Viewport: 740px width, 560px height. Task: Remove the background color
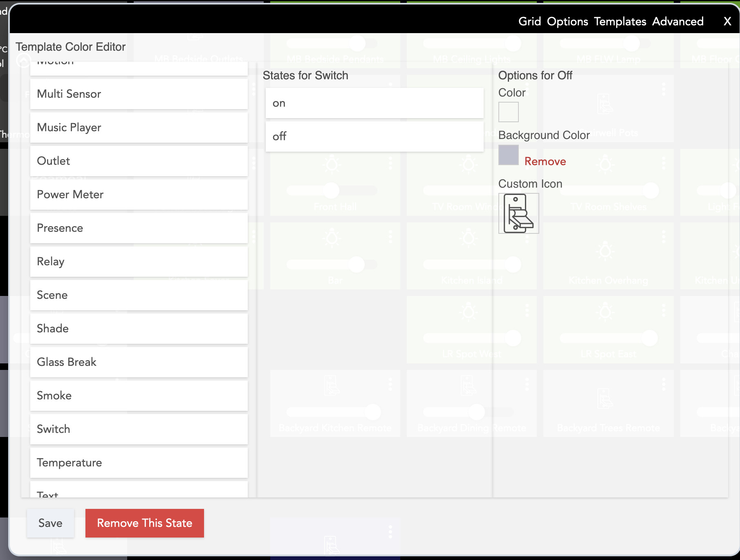coord(545,161)
